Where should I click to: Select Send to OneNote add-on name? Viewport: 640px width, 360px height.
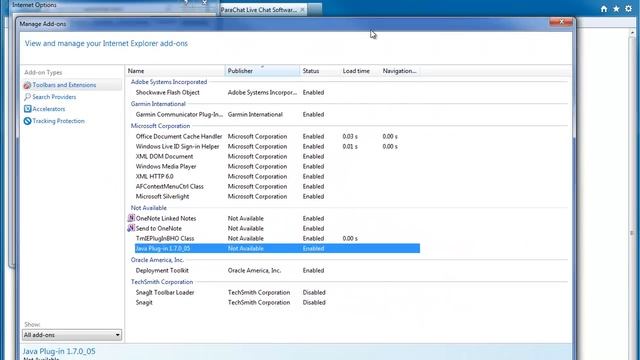pos(159,229)
